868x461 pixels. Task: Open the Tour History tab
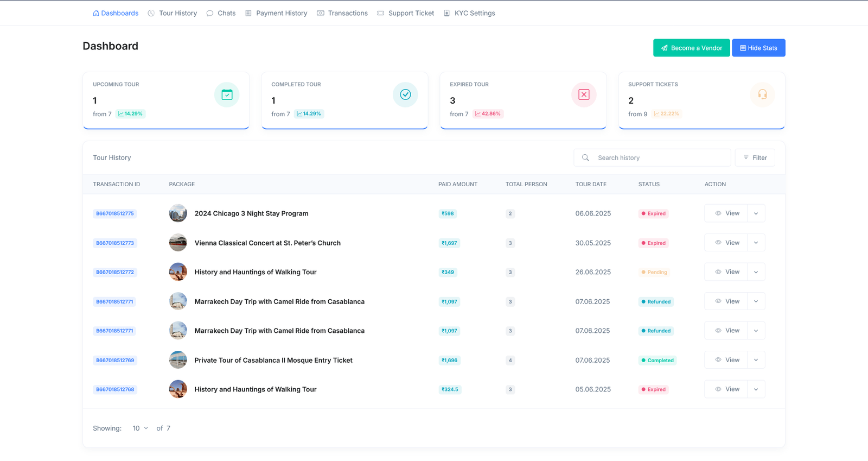pos(173,14)
